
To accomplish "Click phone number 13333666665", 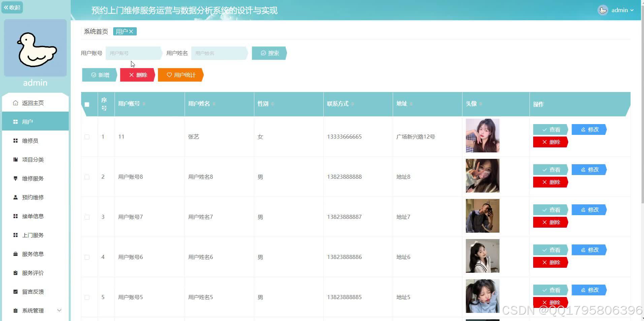I will pos(344,137).
